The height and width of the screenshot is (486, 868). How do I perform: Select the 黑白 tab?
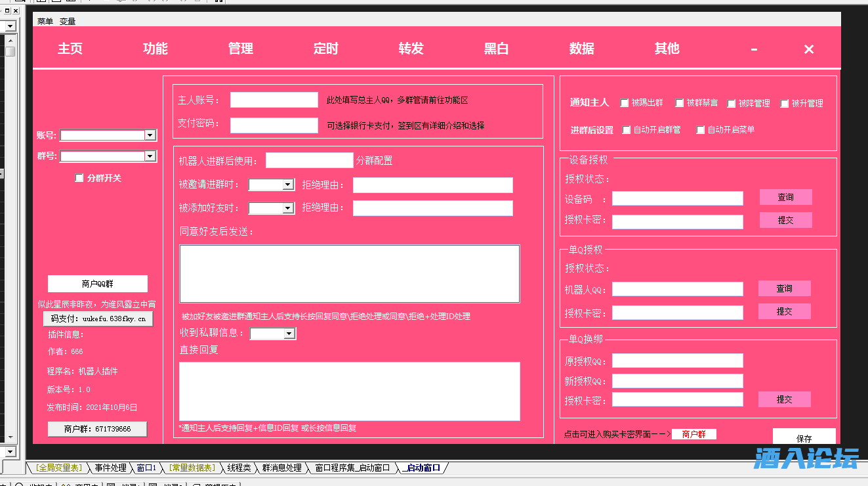pyautogui.click(x=497, y=49)
